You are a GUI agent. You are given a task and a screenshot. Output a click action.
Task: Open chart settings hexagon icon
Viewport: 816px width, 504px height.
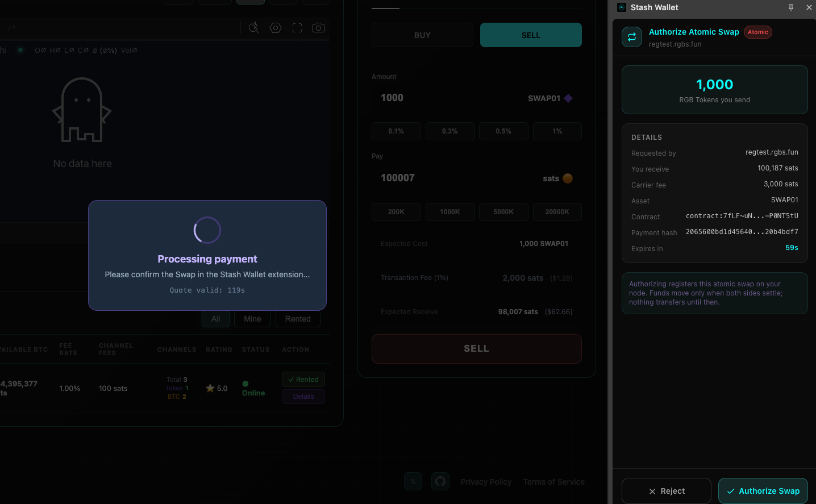[x=276, y=28]
